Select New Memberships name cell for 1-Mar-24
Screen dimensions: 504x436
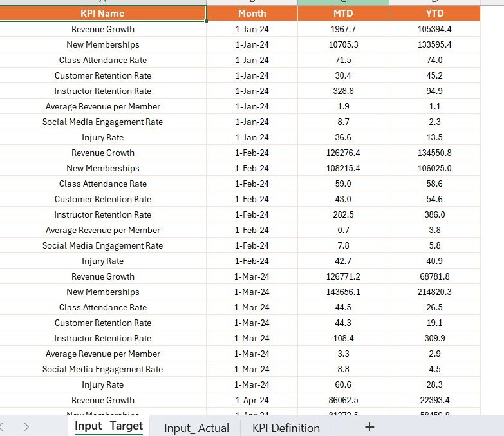tap(102, 291)
